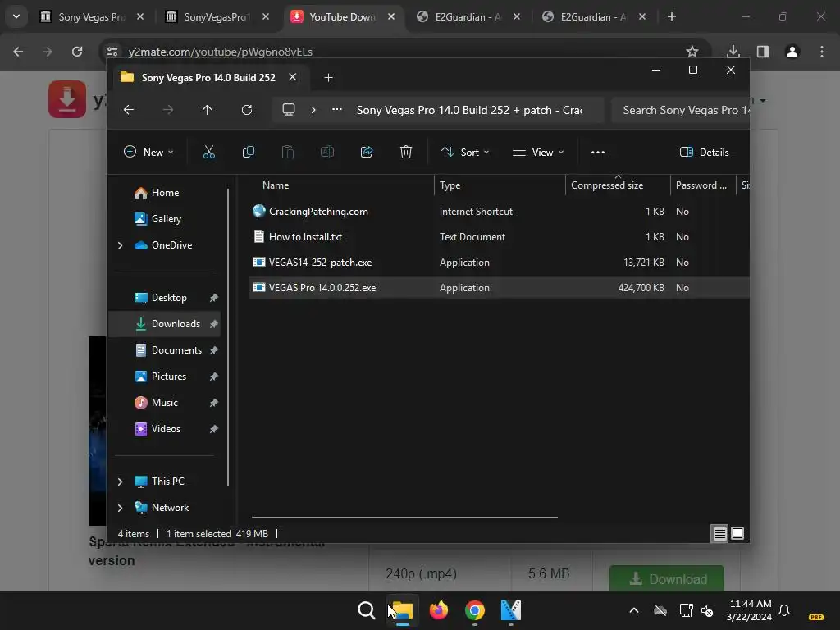Show hidden system tray icons
Viewport: 840px width, 630px height.
634,610
